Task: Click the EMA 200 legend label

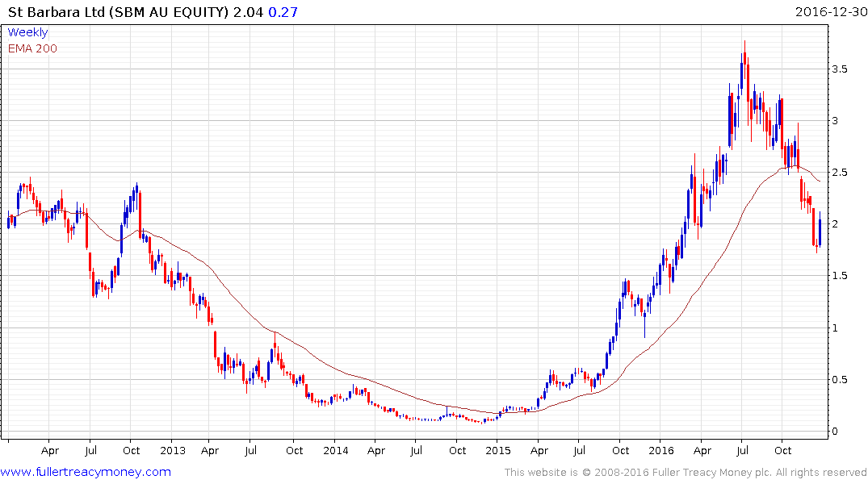Action: coord(32,48)
